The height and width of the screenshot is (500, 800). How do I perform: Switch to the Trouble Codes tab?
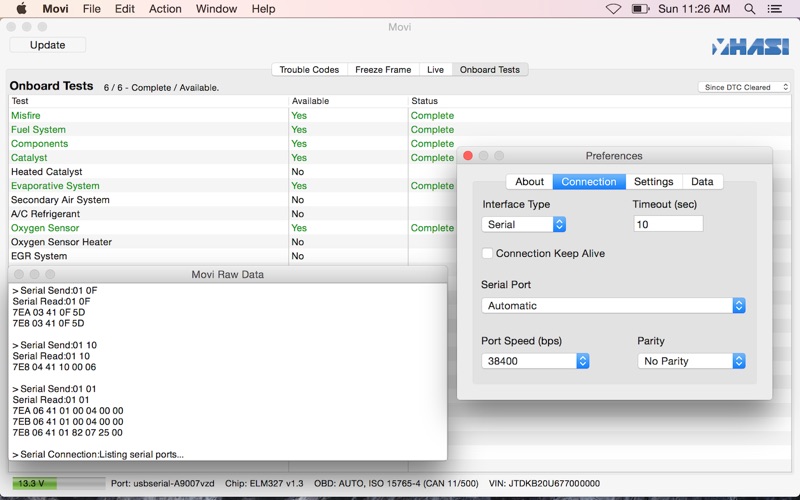tap(309, 69)
